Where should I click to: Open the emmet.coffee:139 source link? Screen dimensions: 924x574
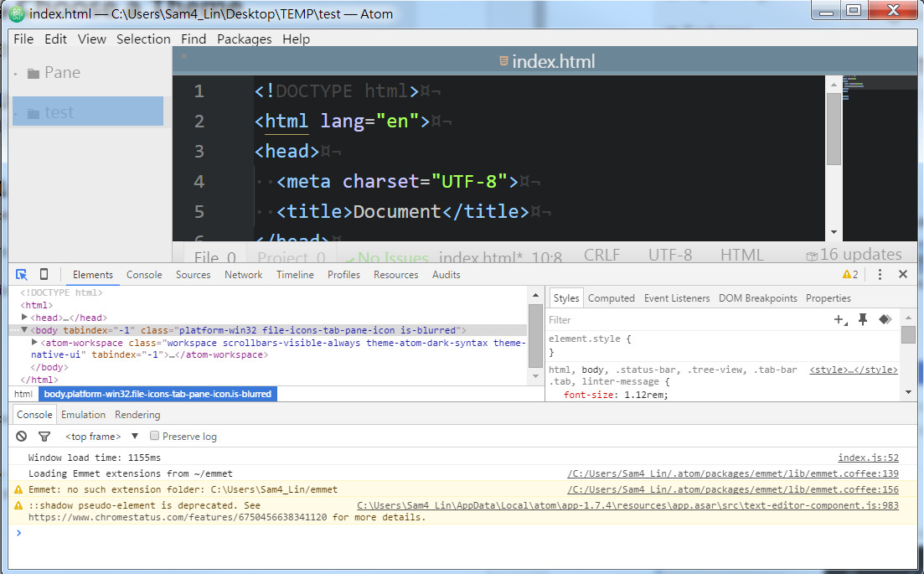[x=732, y=473]
